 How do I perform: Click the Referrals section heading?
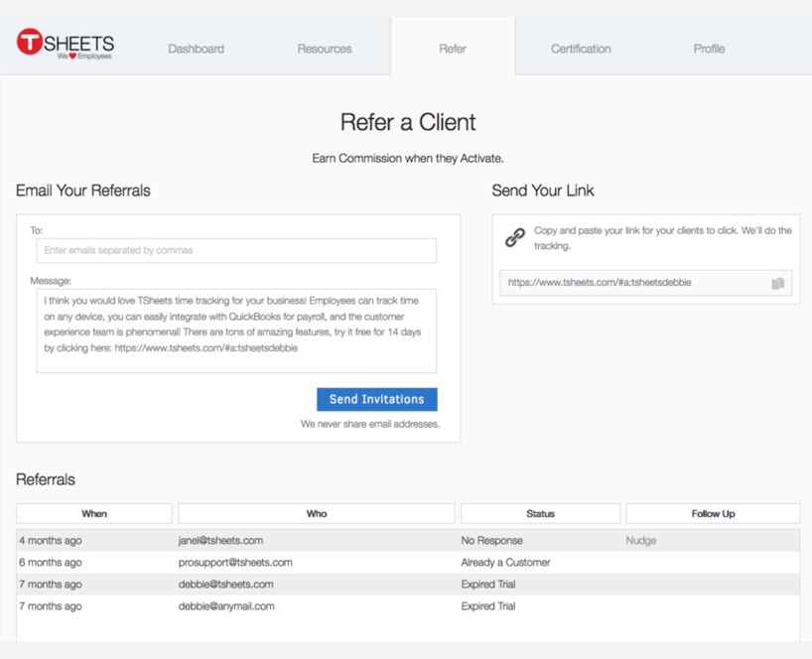46,479
